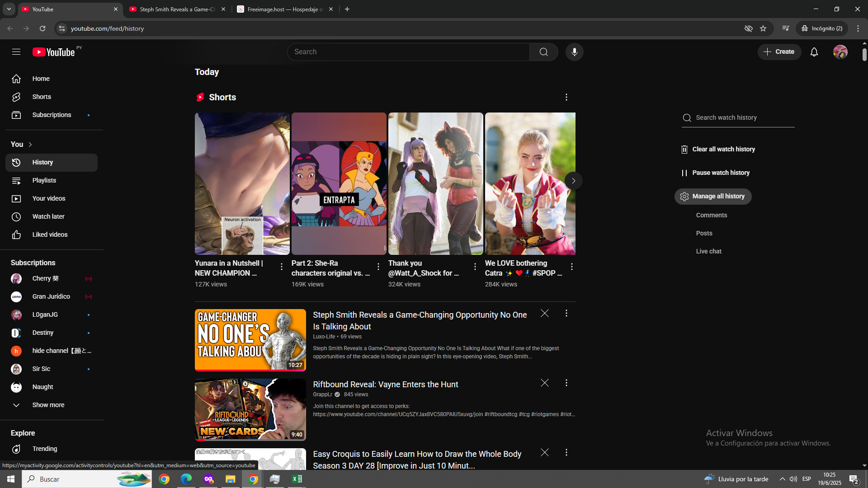Open the YouTube guide hamburger menu
The width and height of the screenshot is (868, 488).
(x=16, y=52)
